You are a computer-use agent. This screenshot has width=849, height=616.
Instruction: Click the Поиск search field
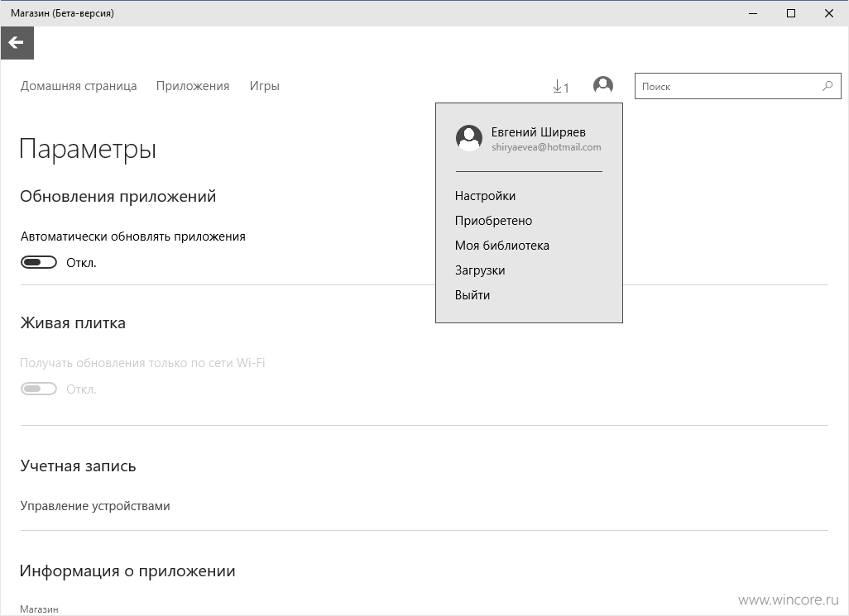[x=737, y=86]
